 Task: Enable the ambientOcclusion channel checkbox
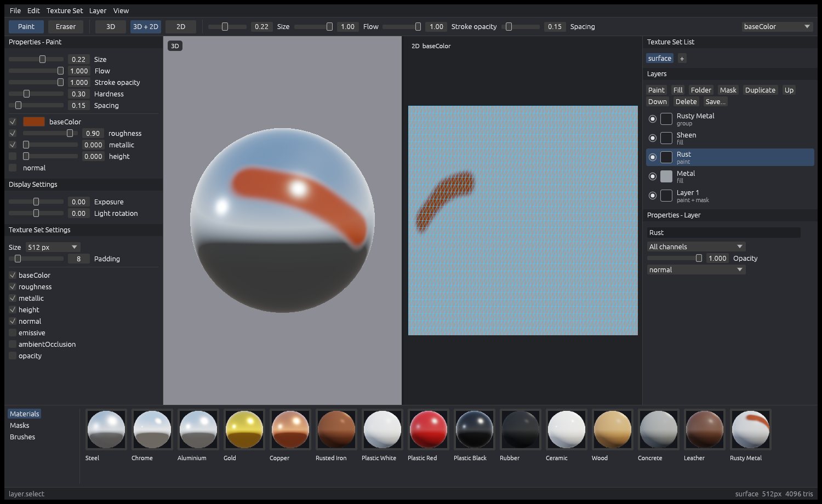click(x=13, y=344)
